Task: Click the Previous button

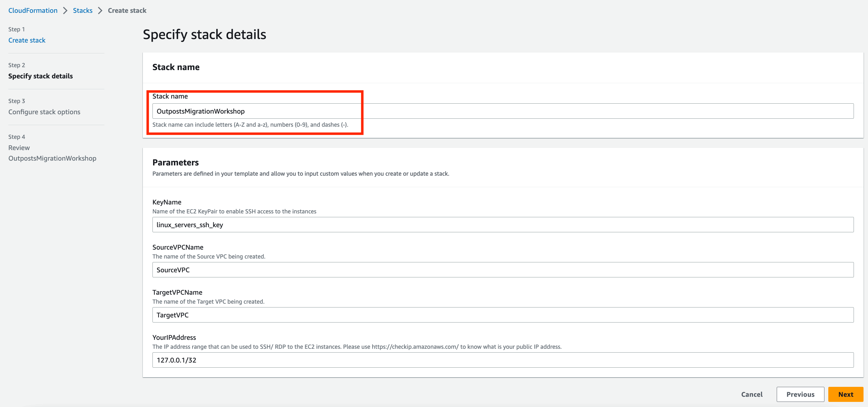Action: click(x=800, y=394)
